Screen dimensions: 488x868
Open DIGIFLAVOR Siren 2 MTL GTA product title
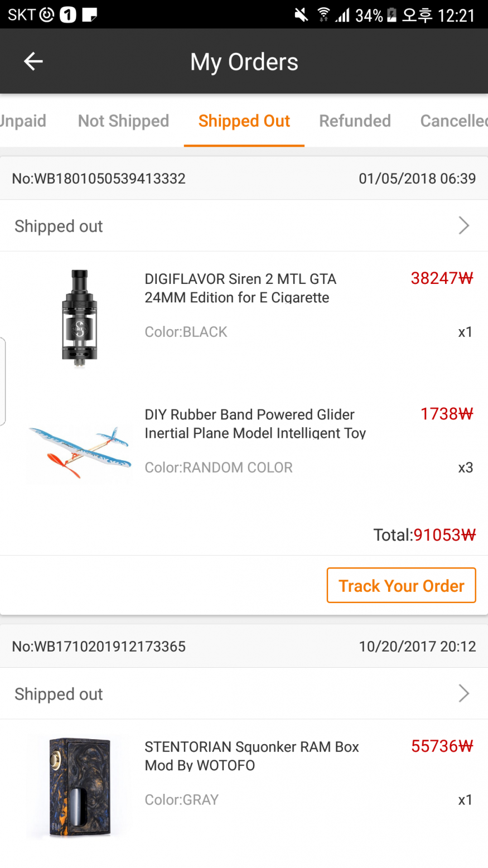click(x=240, y=288)
